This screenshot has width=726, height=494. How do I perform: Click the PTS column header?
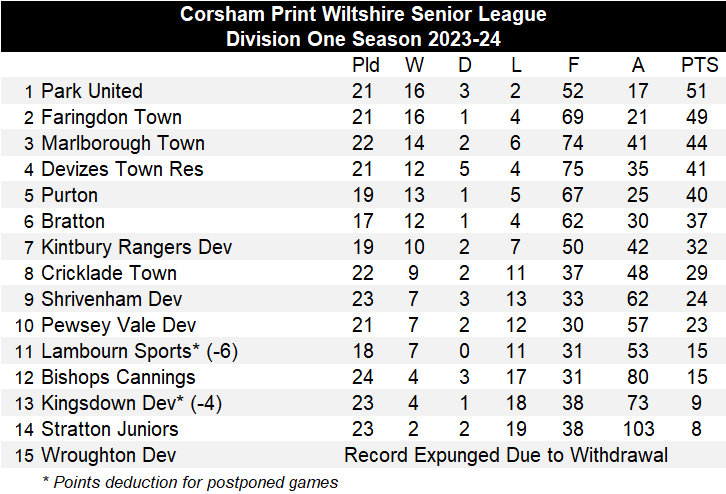(699, 65)
